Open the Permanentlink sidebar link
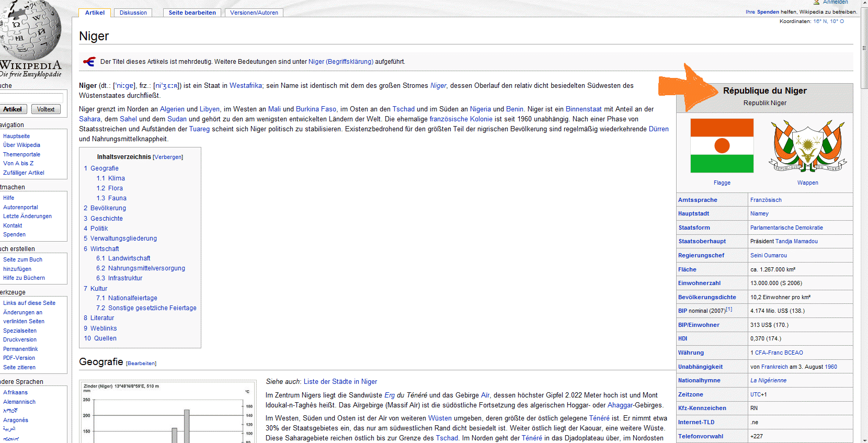Image resolution: width=868 pixels, height=443 pixels. [x=20, y=349]
